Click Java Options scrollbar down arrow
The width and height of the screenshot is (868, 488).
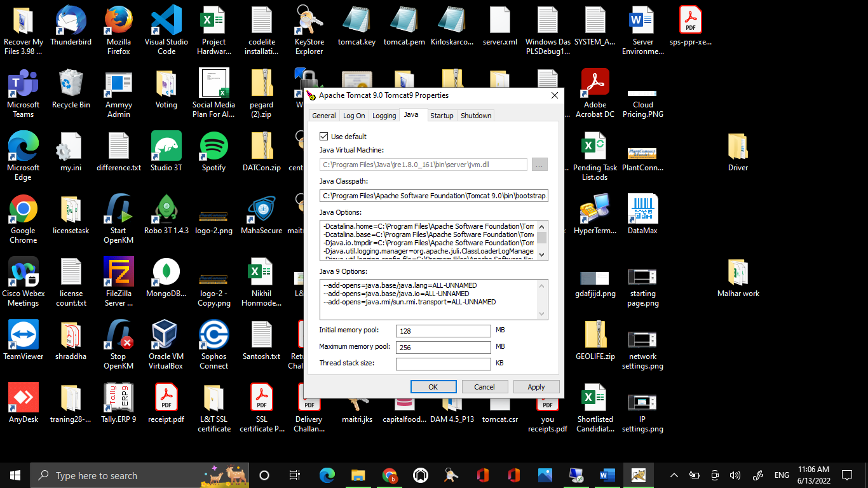point(542,255)
